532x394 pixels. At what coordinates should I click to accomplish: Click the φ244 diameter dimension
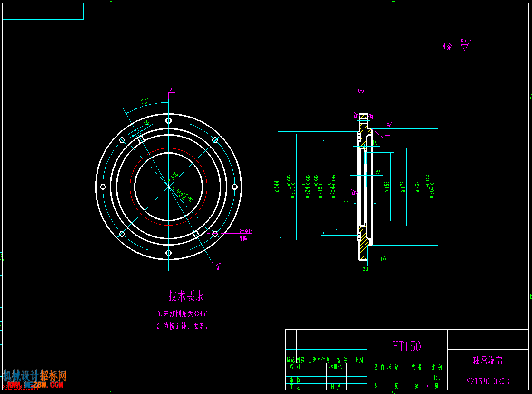click(x=277, y=186)
